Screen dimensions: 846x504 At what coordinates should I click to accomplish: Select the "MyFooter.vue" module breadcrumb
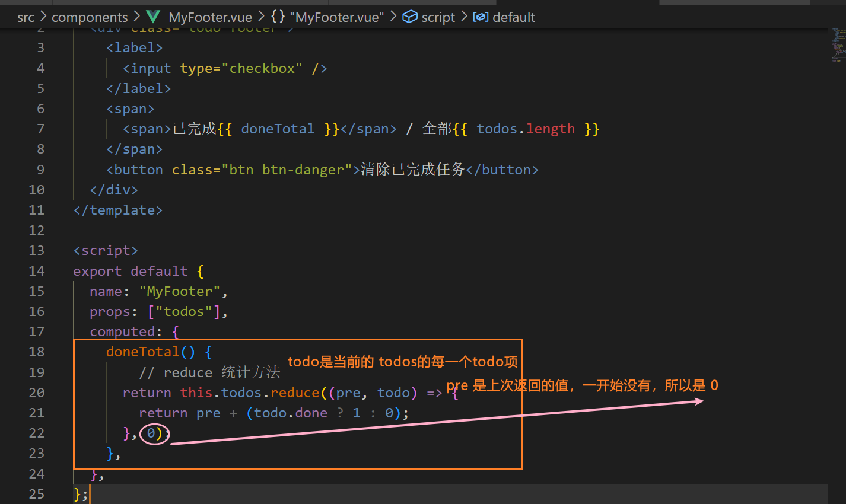point(337,18)
